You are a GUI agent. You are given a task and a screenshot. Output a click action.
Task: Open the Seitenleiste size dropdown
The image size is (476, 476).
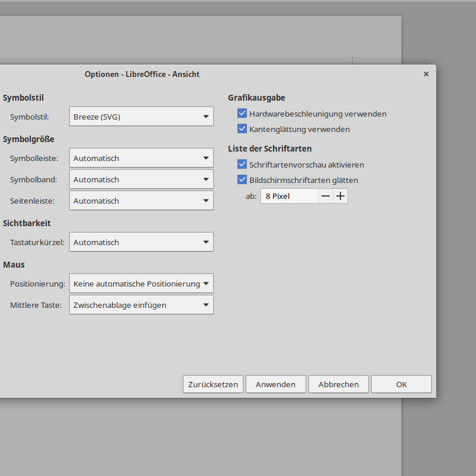tap(141, 201)
